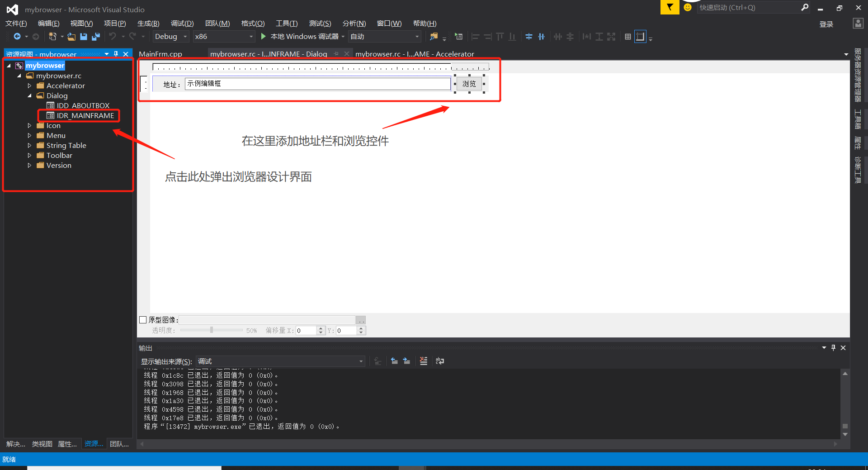
Task: Click the Test Dialog icon
Action: pos(459,37)
